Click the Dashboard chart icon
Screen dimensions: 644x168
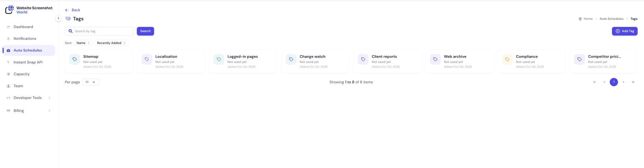[x=9, y=27]
